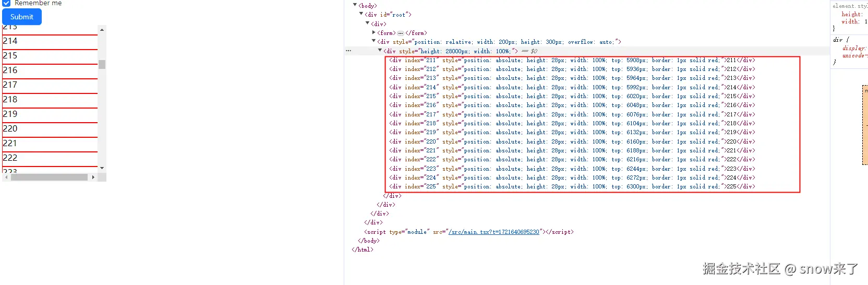Screen dimensions: 868x285
Task: Select the div index="223" DOM line
Action: (x=572, y=169)
